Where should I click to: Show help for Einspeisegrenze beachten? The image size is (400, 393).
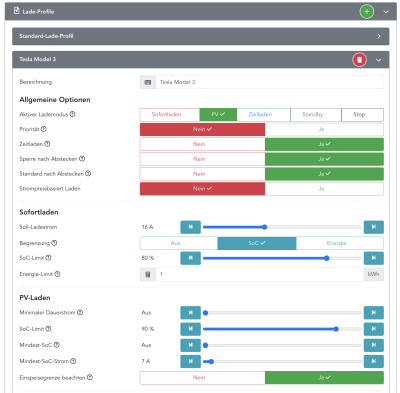point(90,377)
